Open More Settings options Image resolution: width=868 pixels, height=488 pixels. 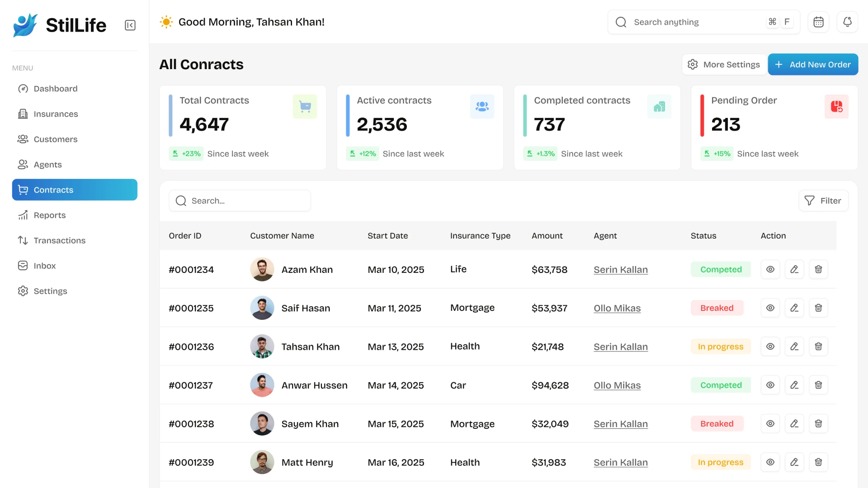(x=724, y=64)
